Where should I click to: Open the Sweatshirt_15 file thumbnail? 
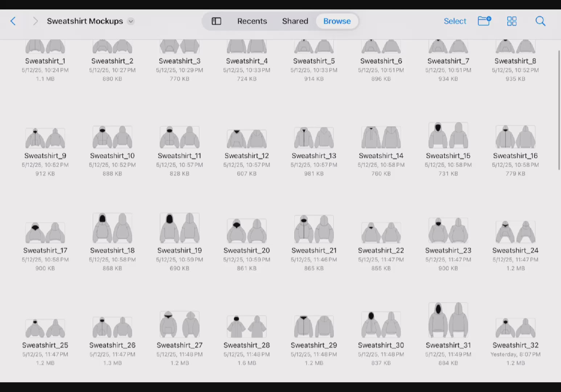pos(448,135)
